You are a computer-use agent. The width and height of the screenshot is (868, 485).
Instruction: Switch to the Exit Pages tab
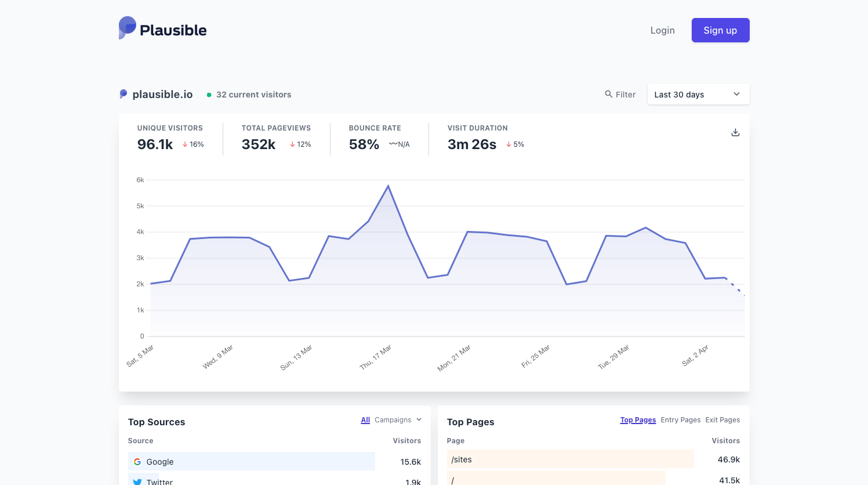point(722,420)
